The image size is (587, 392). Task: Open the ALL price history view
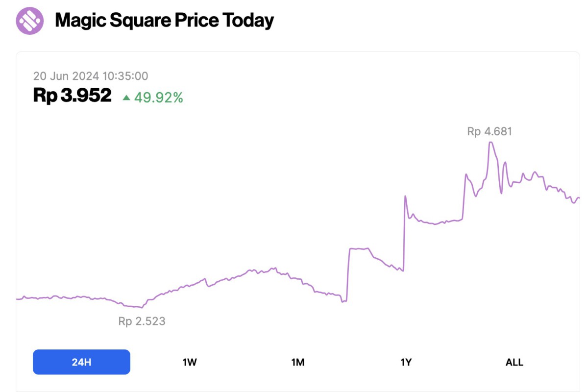pyautogui.click(x=514, y=362)
